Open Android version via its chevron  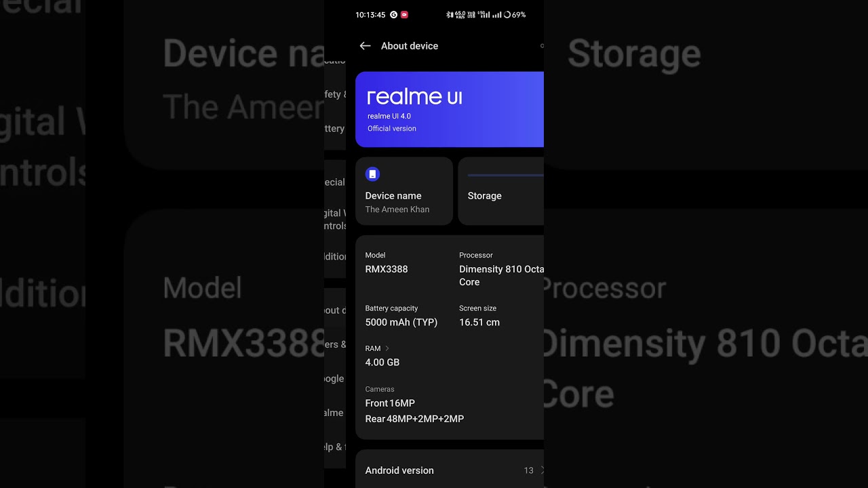[542, 470]
